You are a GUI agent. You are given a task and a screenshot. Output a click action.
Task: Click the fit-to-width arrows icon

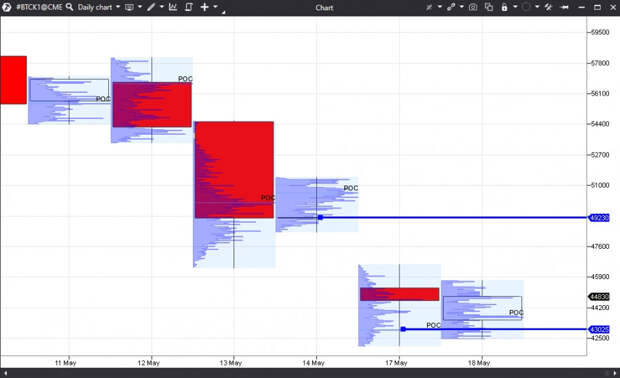point(565,7)
